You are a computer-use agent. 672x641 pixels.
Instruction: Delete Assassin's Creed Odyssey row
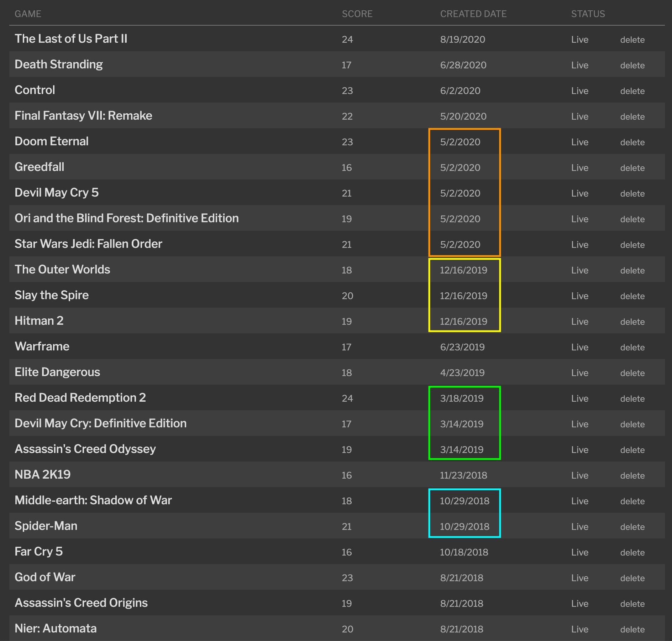point(632,450)
